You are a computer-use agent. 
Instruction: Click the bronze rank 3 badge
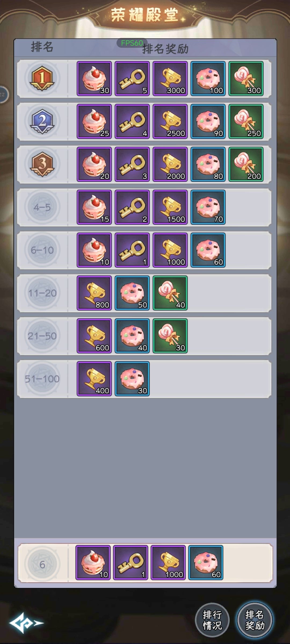tap(42, 164)
